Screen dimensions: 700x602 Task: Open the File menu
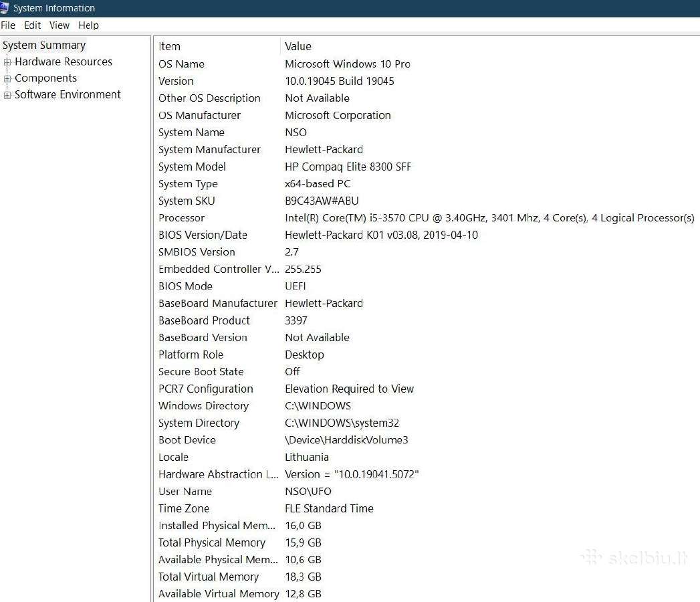(8, 25)
